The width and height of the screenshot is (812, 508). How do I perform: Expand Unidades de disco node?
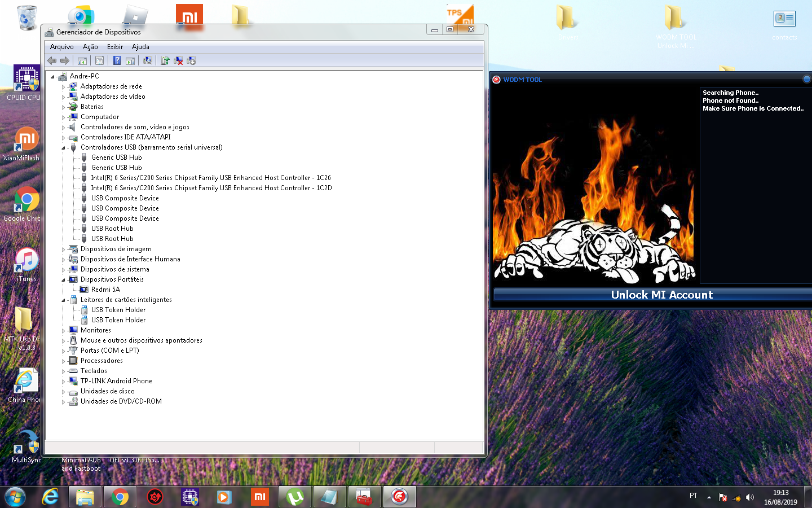(x=63, y=392)
